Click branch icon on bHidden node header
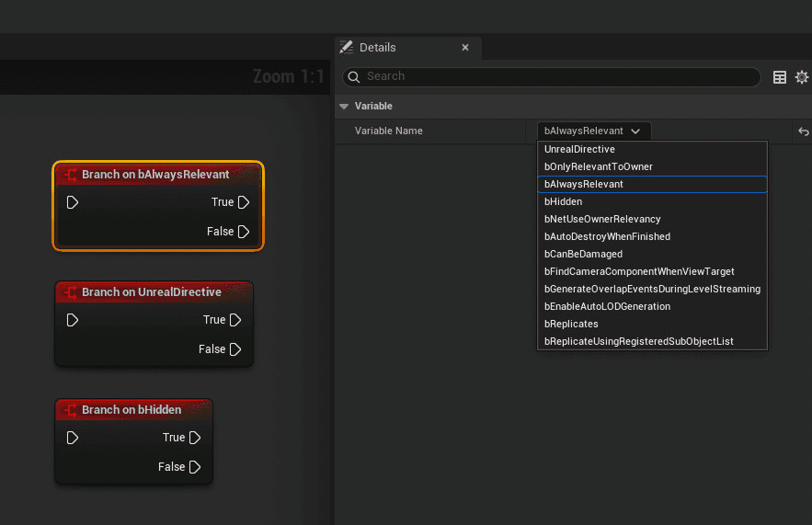 [x=71, y=410]
